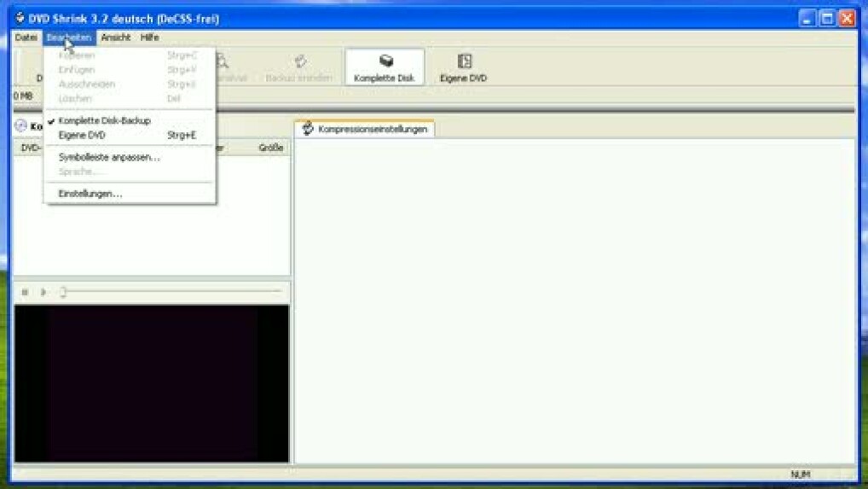Open the Ansicht menu
Viewport: 868px width, 489px height.
click(116, 38)
